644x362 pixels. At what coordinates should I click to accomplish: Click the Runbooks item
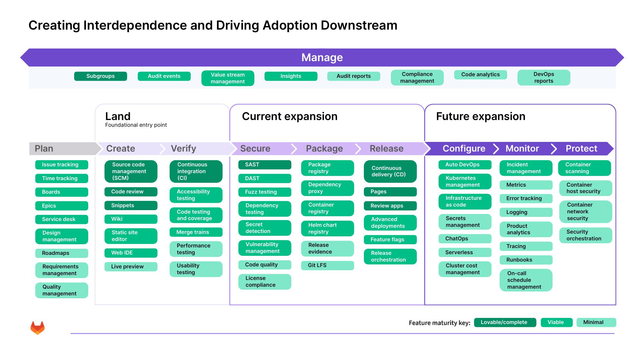click(x=526, y=260)
